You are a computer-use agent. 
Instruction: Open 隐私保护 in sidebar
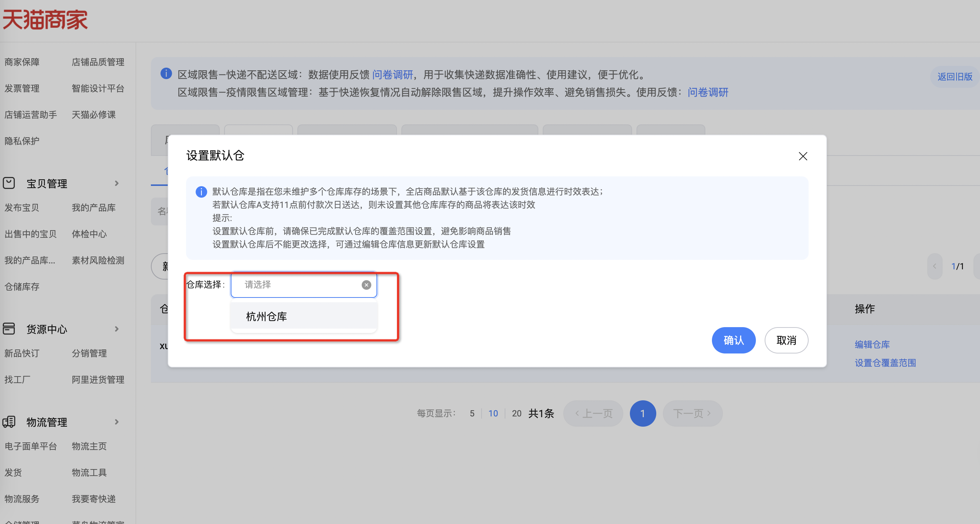click(x=22, y=141)
